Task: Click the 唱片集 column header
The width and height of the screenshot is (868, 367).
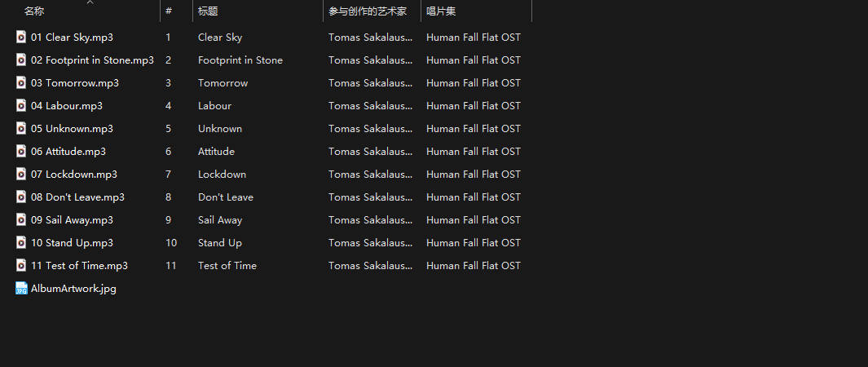Action: pyautogui.click(x=441, y=11)
